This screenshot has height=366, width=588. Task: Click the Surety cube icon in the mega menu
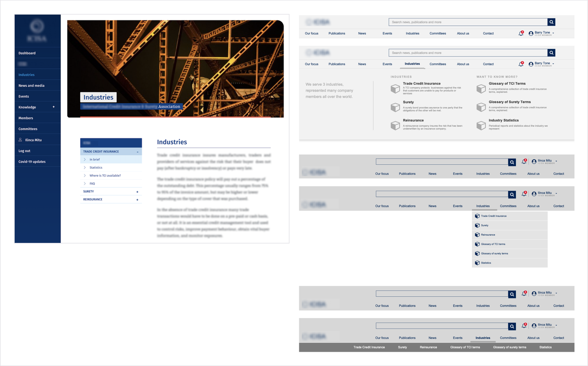click(x=395, y=106)
